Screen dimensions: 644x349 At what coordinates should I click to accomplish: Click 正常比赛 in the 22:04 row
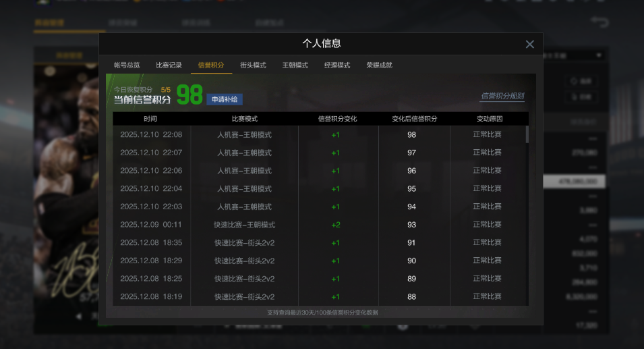487,188
